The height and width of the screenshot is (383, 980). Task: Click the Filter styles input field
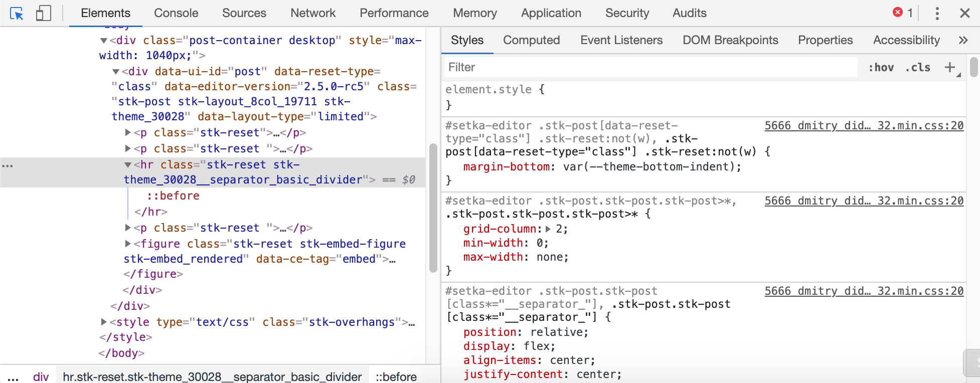(x=650, y=67)
